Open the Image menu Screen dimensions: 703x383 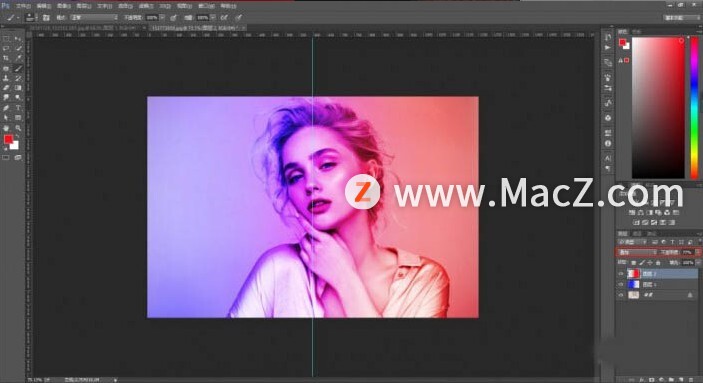coord(64,6)
